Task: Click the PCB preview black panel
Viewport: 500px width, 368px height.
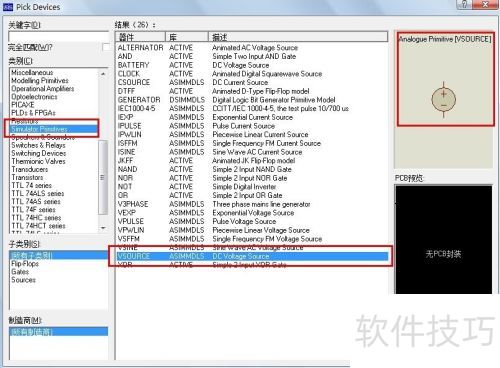Action: (x=443, y=239)
